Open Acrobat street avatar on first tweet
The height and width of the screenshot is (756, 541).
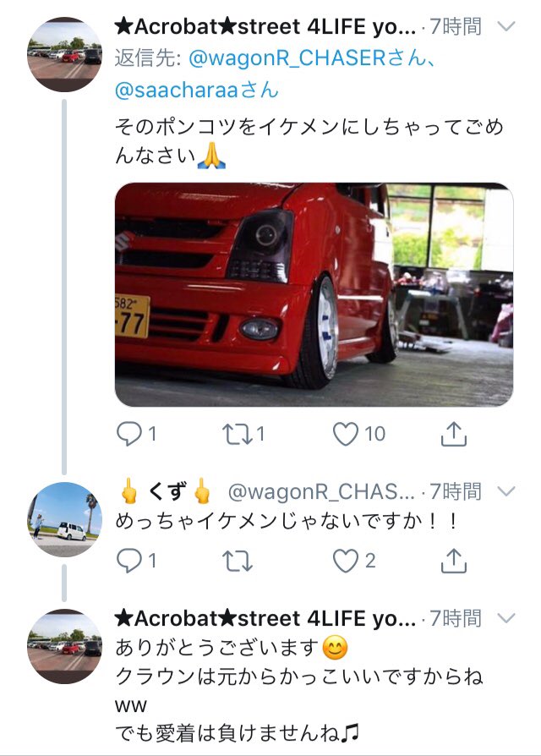pos(64,54)
